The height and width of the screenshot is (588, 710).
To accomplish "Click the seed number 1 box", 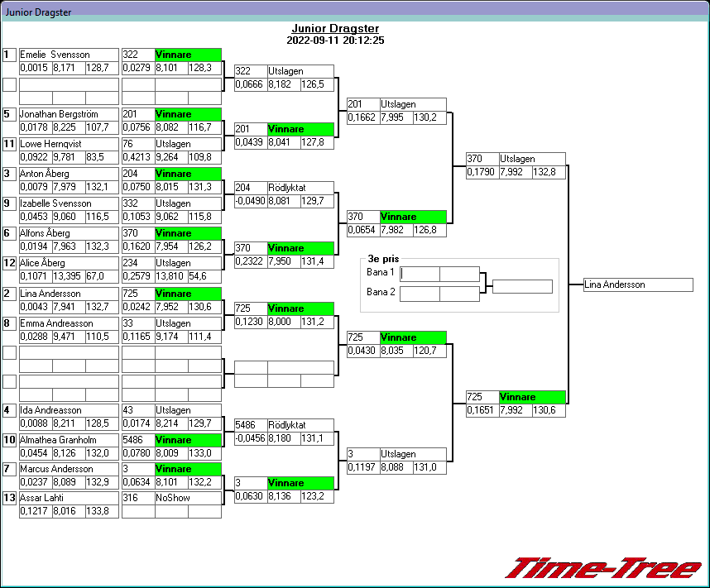I will pos(9,55).
